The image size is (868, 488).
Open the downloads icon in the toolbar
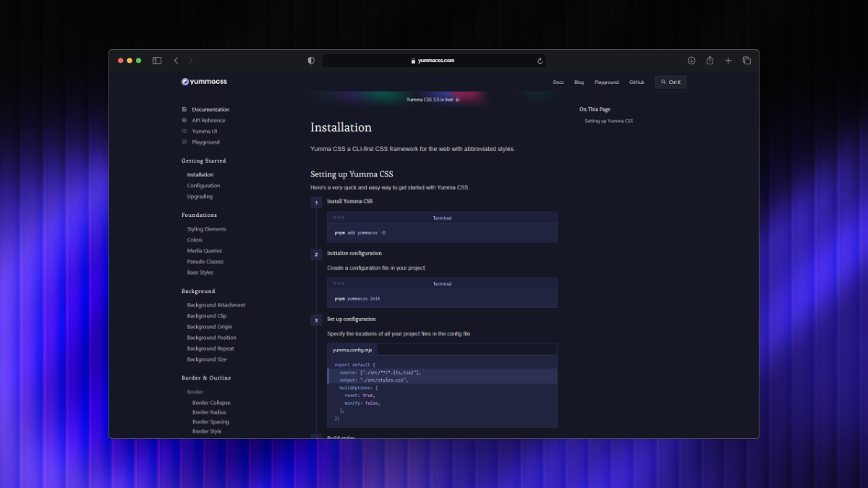point(692,61)
